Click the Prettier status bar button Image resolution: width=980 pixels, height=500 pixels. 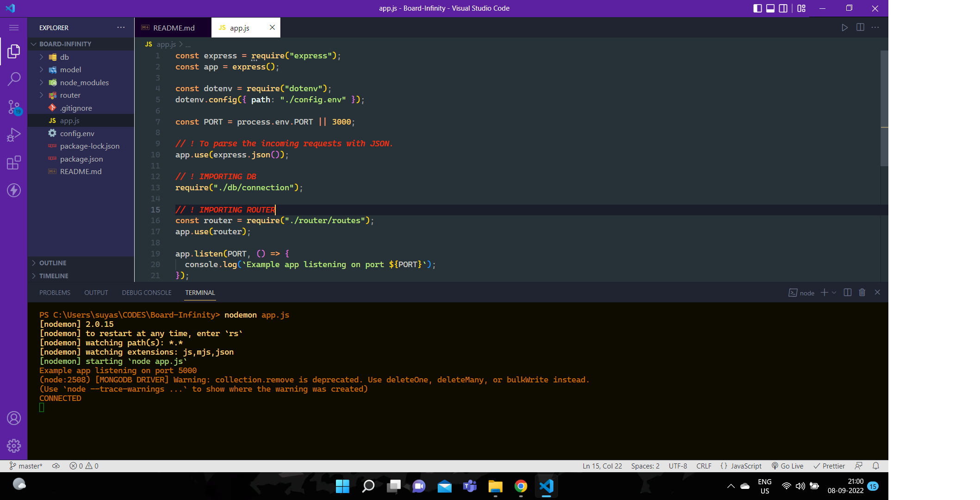[829, 466]
